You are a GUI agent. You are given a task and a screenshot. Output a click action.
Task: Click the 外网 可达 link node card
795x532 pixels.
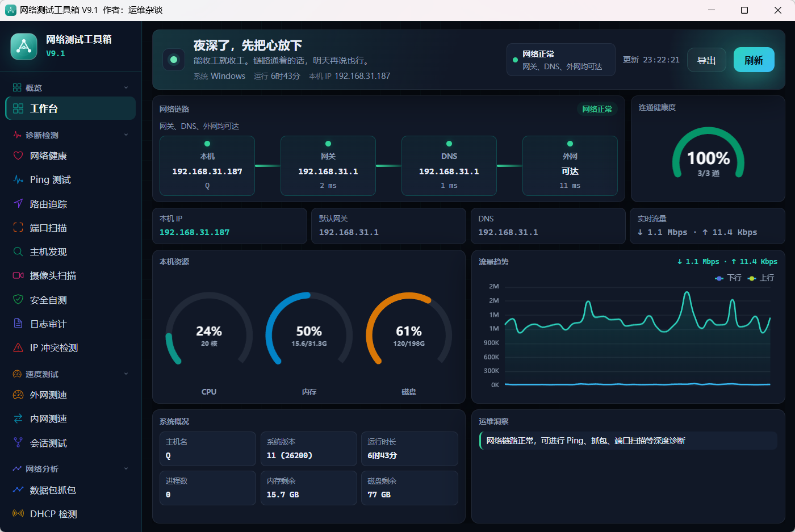(570, 166)
